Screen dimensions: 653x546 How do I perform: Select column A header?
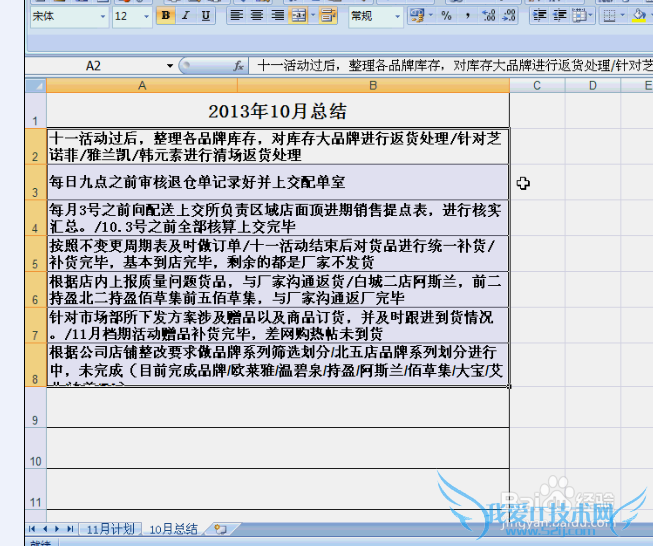tap(142, 86)
